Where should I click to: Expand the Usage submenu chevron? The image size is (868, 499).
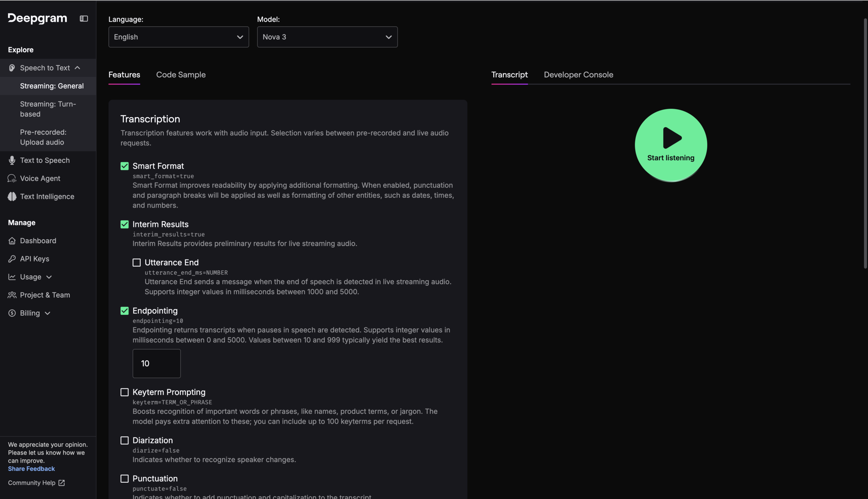click(x=49, y=277)
